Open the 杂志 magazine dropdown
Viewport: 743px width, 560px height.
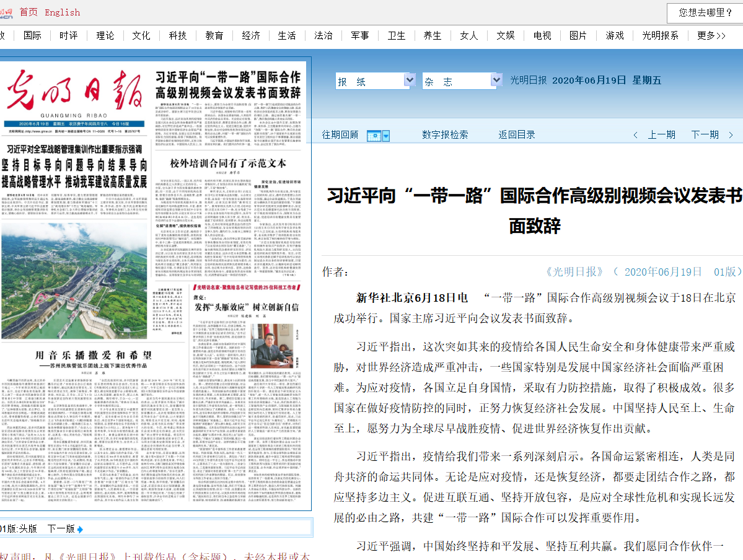pyautogui.click(x=462, y=81)
